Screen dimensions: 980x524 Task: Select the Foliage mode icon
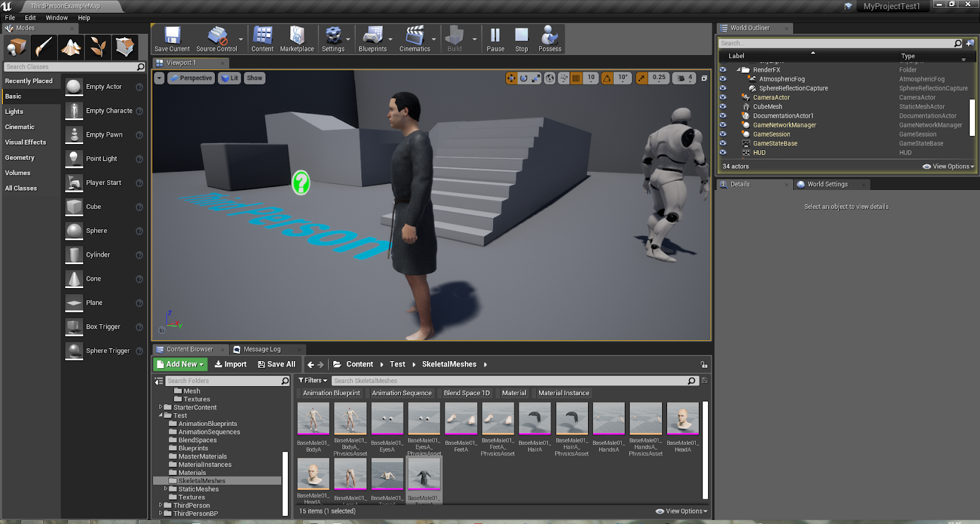click(x=98, y=47)
